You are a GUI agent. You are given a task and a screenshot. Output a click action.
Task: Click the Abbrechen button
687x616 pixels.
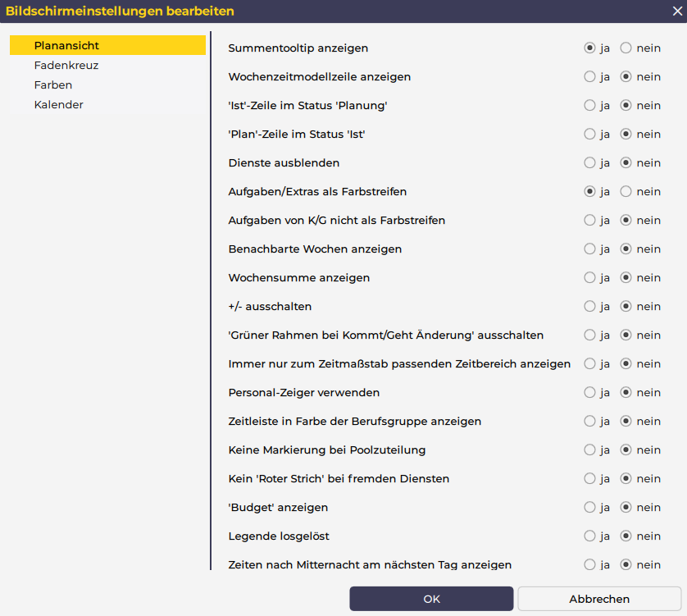click(599, 599)
